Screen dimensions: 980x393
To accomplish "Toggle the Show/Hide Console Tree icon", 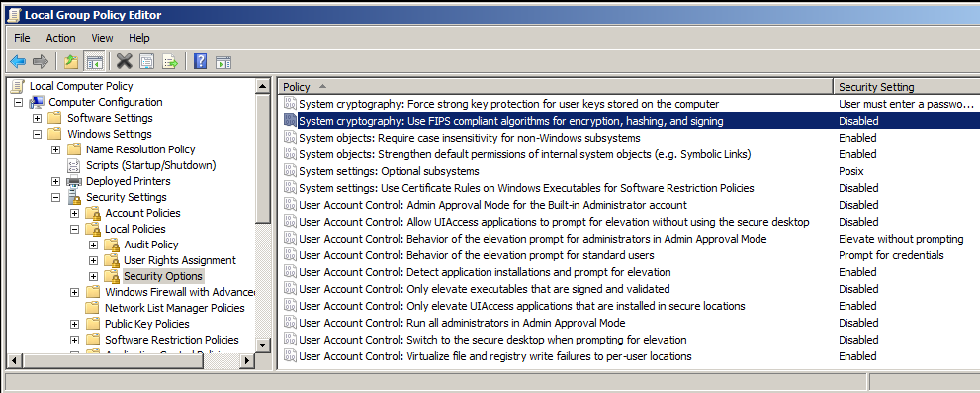I will (94, 61).
